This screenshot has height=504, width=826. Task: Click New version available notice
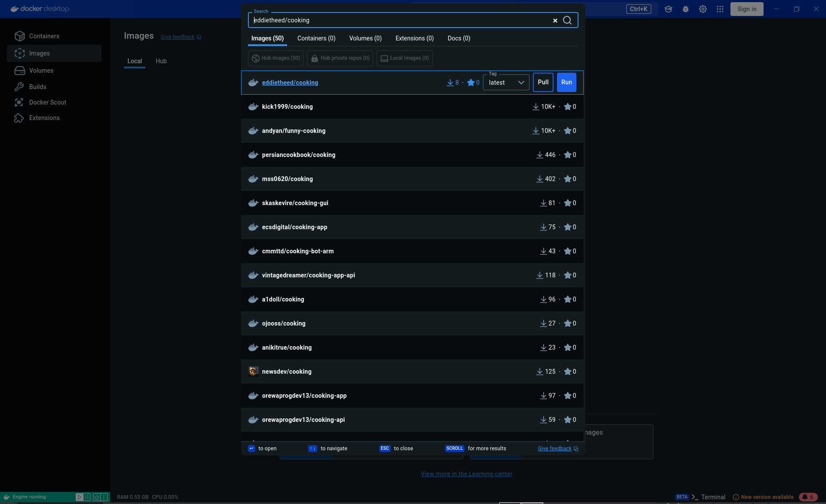pos(763,497)
